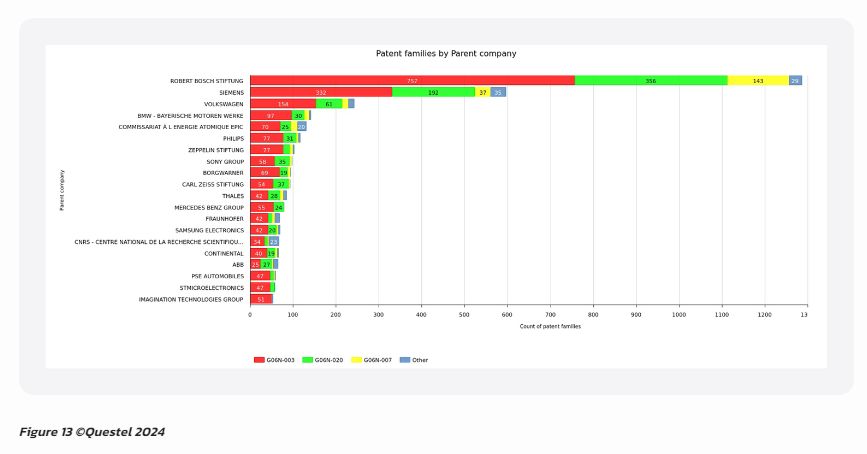Click the 'G06N-020' legend text

tap(329, 360)
